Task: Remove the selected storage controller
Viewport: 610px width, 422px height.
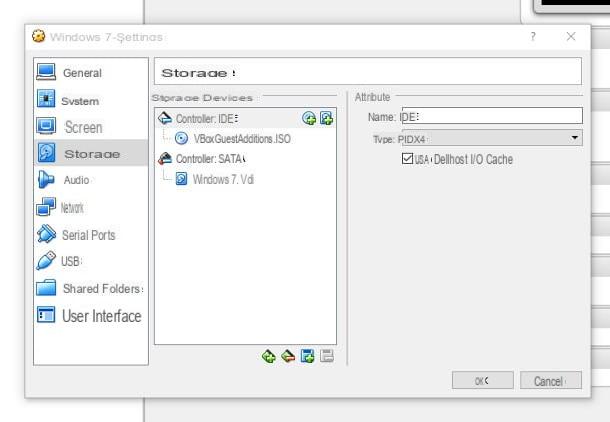Action: (288, 356)
